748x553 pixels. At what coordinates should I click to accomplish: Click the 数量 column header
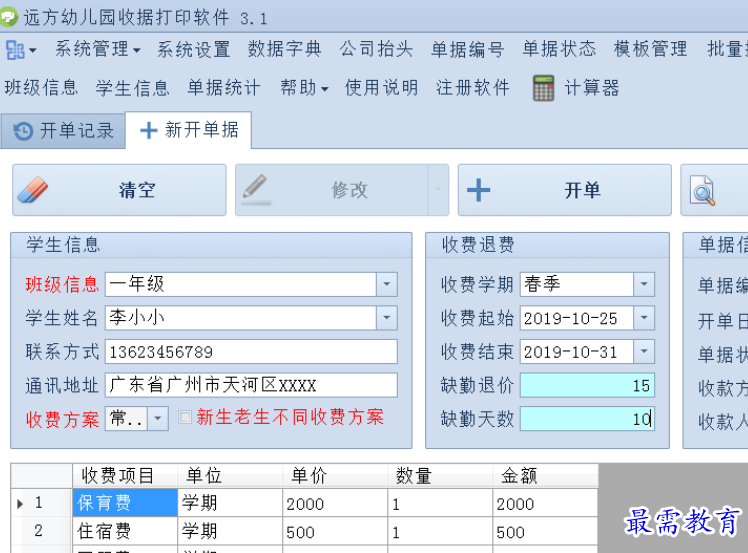tap(440, 476)
